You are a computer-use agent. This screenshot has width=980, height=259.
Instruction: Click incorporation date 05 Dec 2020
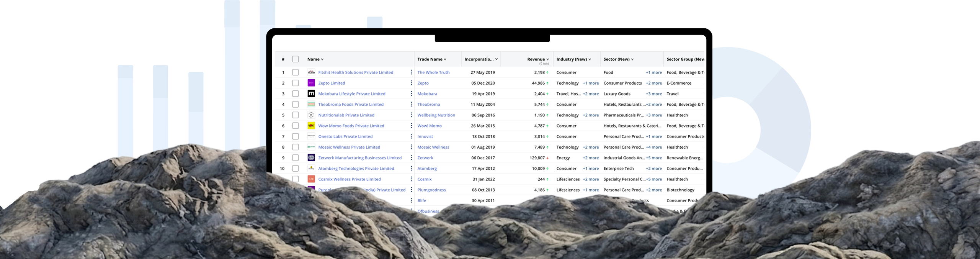483,83
